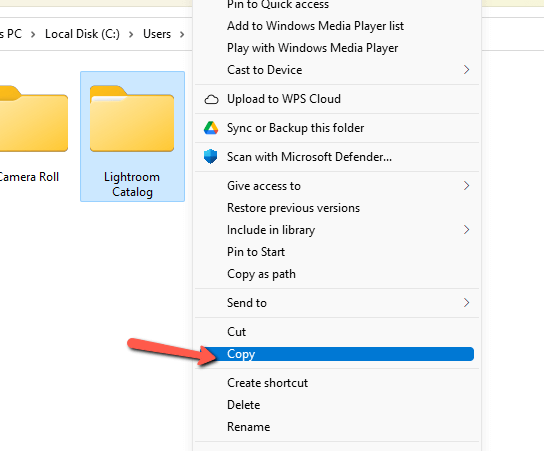Click the WPS Cloud upload icon
This screenshot has width=544, height=451.
(211, 99)
